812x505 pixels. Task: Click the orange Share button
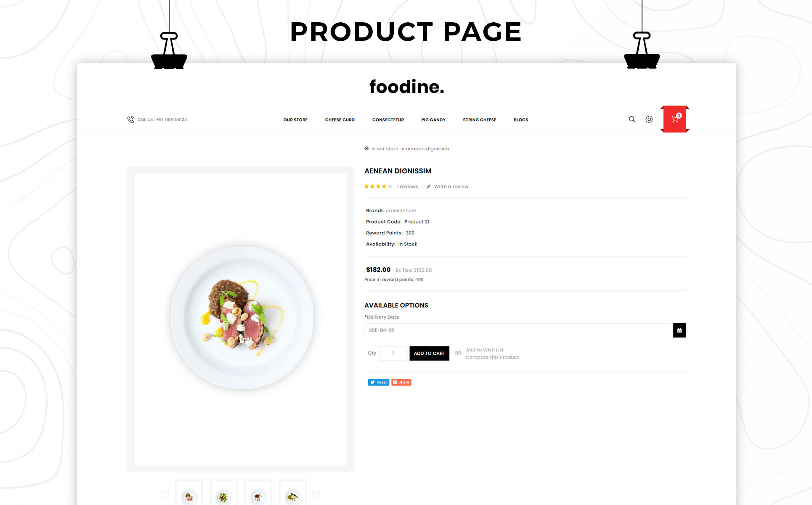click(401, 382)
